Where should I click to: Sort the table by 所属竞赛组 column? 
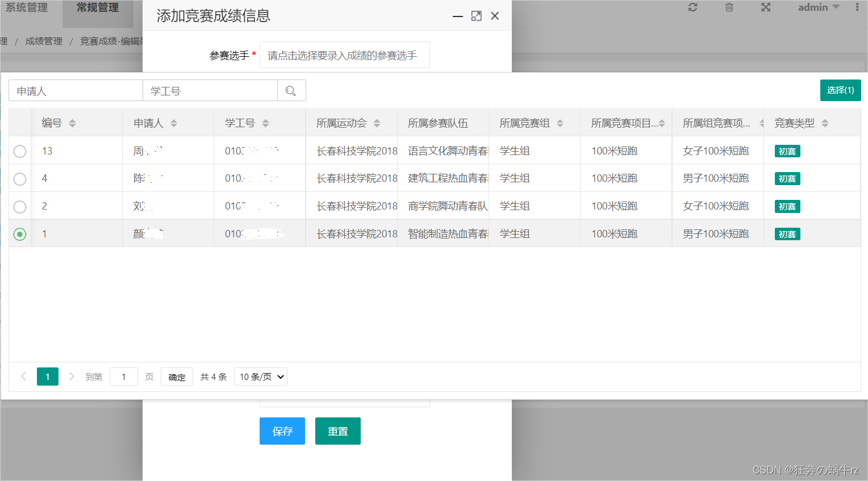(560, 123)
